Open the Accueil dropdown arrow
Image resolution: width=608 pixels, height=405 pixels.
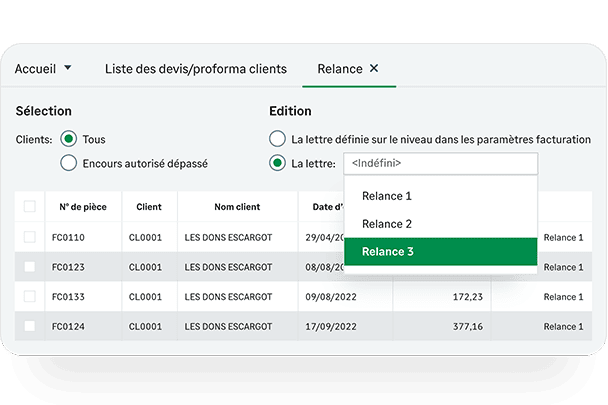click(68, 69)
